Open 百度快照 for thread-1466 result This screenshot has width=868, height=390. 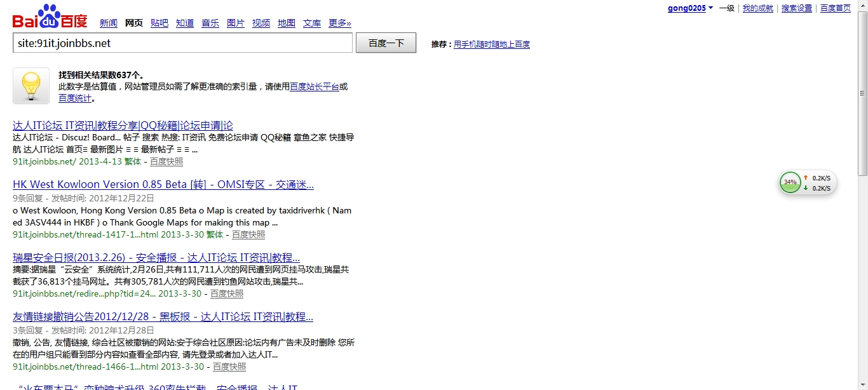pyautogui.click(x=229, y=367)
